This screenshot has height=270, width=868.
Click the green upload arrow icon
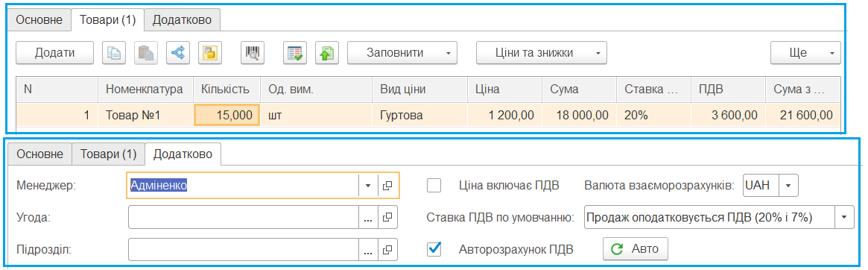[326, 53]
